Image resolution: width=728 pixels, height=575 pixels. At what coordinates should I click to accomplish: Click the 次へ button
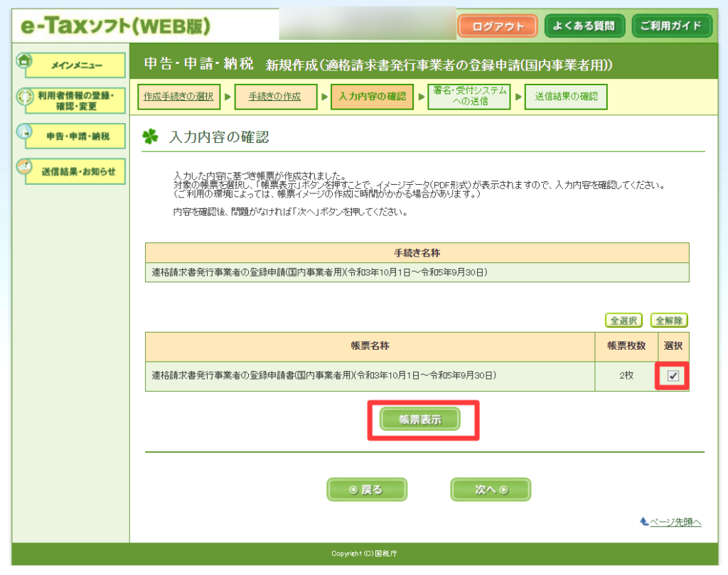[491, 490]
